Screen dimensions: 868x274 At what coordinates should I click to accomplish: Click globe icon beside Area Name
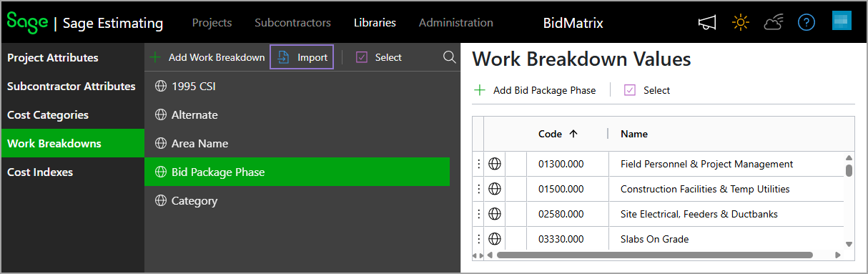pos(161,144)
